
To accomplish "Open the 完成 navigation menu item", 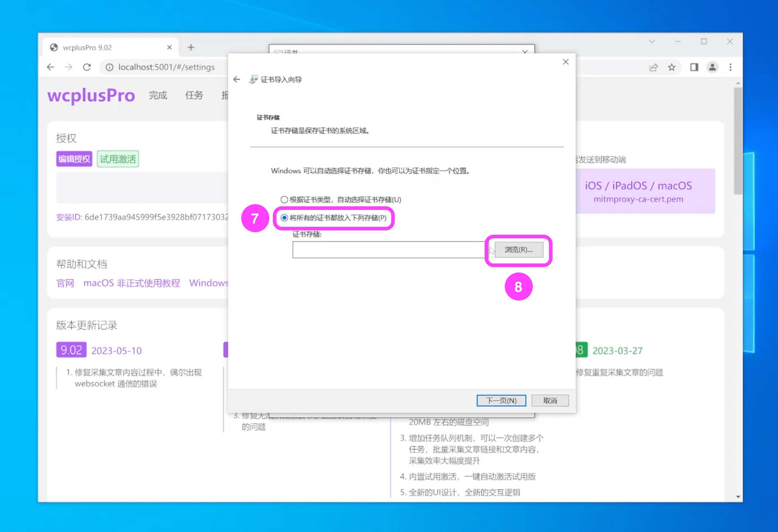I will pos(158,95).
